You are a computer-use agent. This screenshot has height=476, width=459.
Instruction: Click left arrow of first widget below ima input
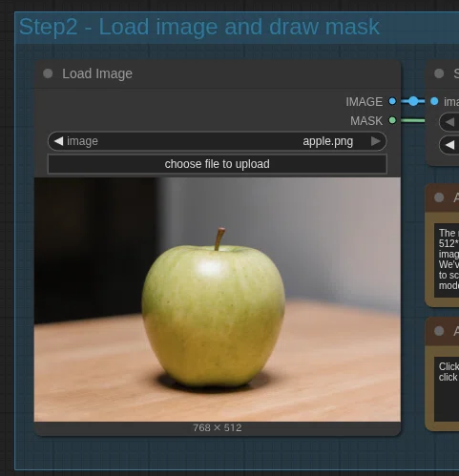pyautogui.click(x=449, y=122)
